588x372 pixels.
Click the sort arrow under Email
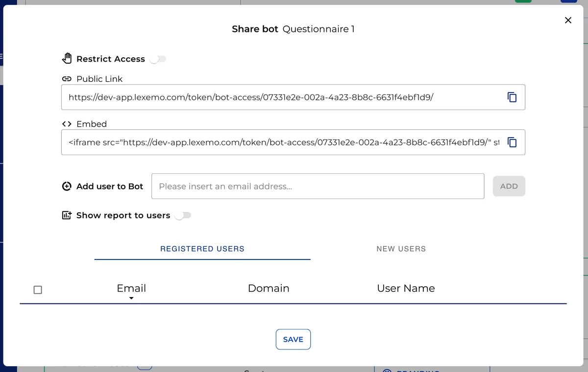coord(131,298)
